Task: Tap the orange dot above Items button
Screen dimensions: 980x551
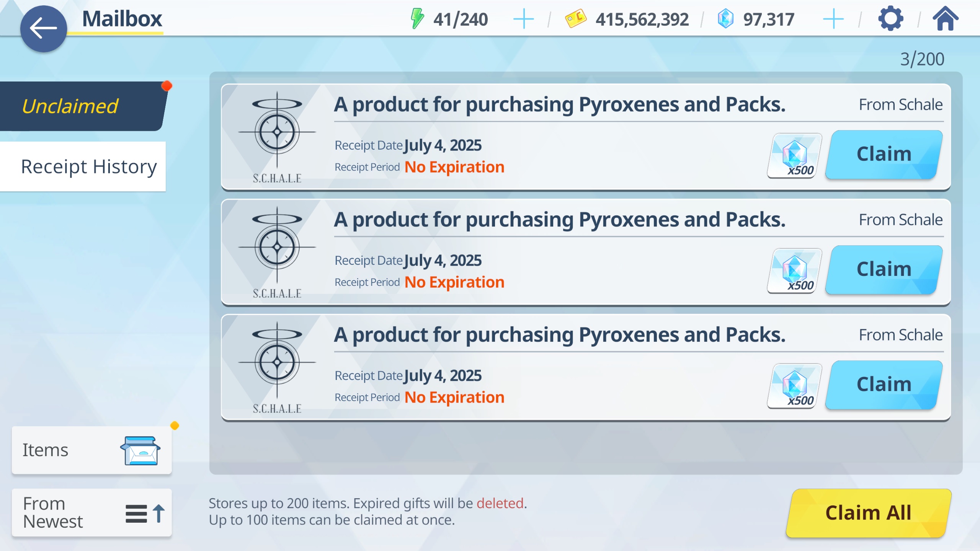Action: 175,425
